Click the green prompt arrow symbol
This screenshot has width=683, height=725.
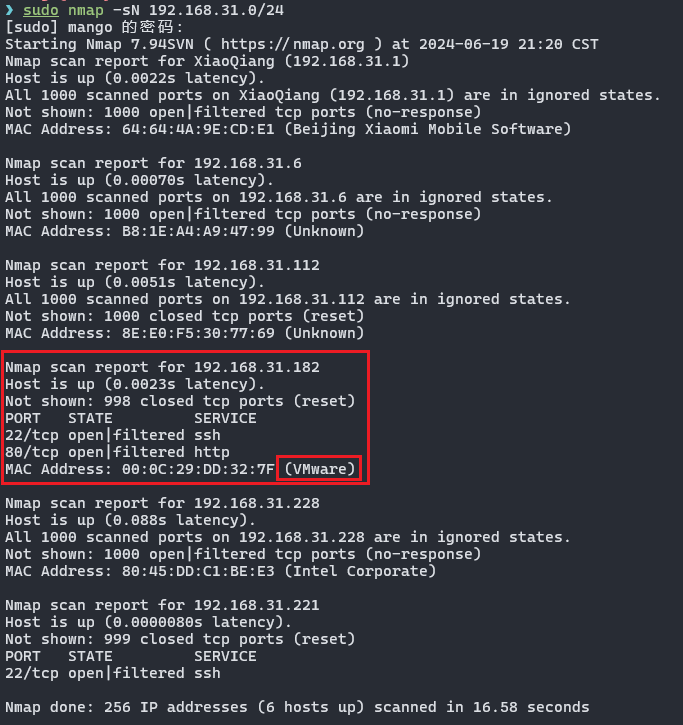[x=10, y=10]
